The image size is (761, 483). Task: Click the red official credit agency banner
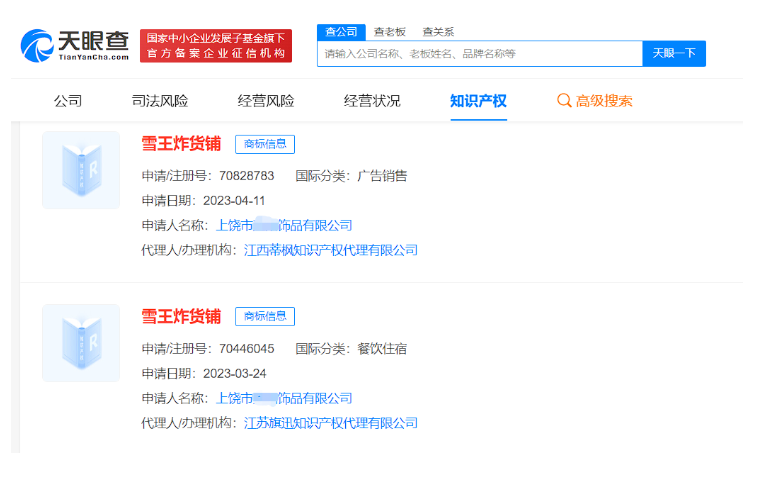point(216,46)
